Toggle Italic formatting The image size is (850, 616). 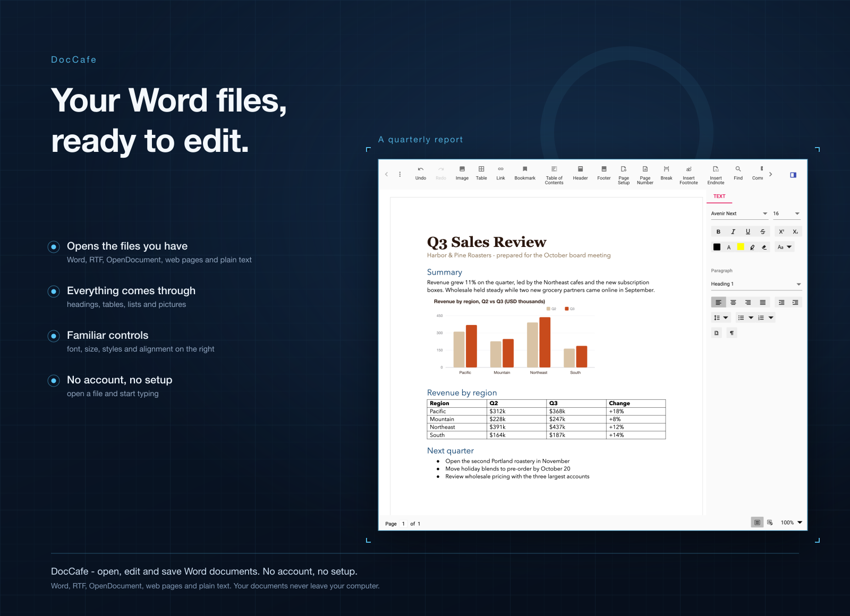pos(733,232)
